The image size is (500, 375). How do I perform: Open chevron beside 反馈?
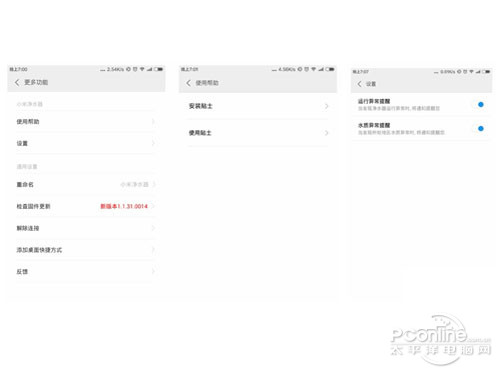[153, 271]
